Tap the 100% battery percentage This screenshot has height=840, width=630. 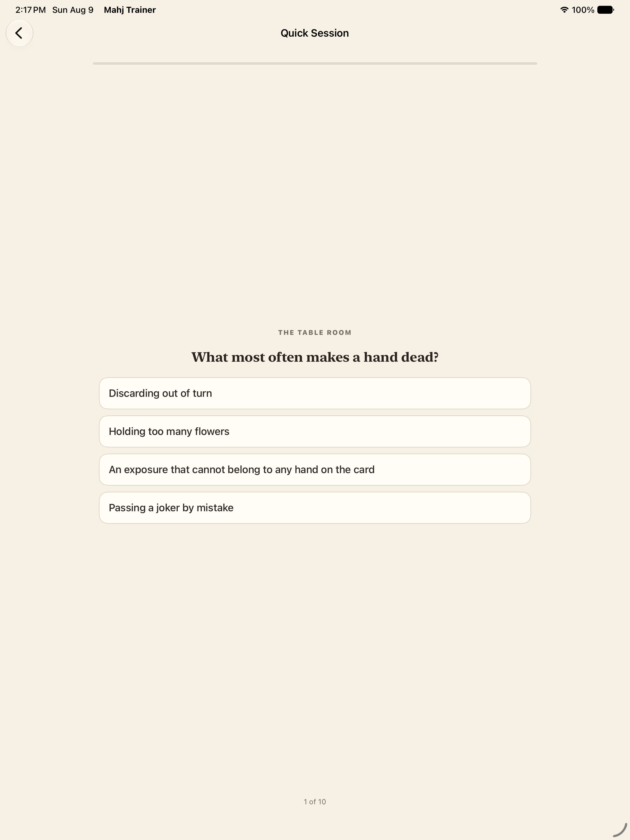click(583, 10)
